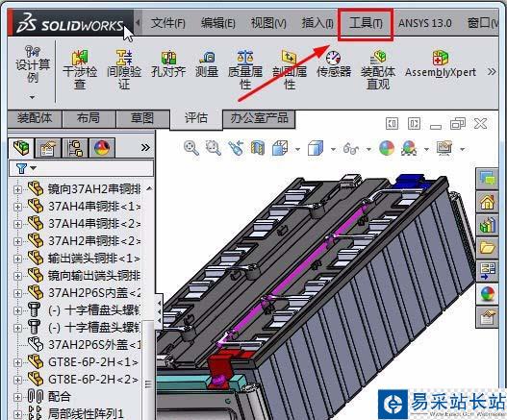Collapse menu bar with the small left arrow
This screenshot has width=507, height=420.
(x=139, y=23)
